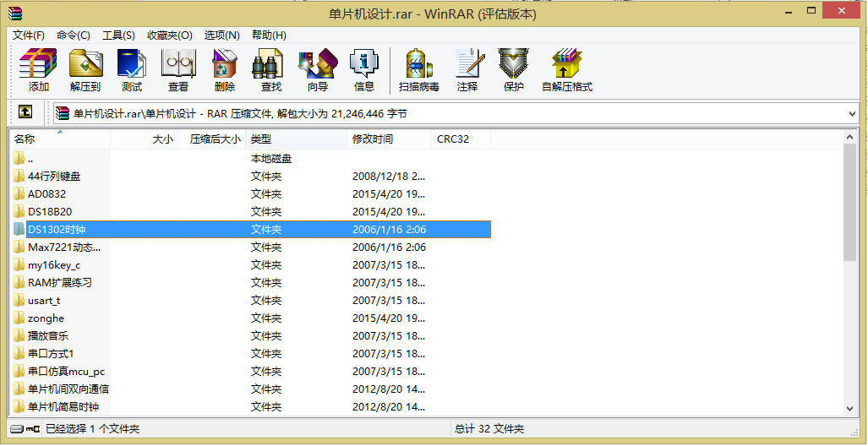
Task: Click the 文件夹 type cell of zonghe
Action: (266, 318)
